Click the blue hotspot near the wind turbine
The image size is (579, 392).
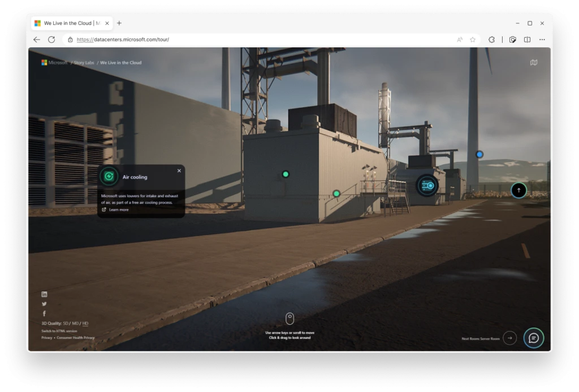[479, 154]
